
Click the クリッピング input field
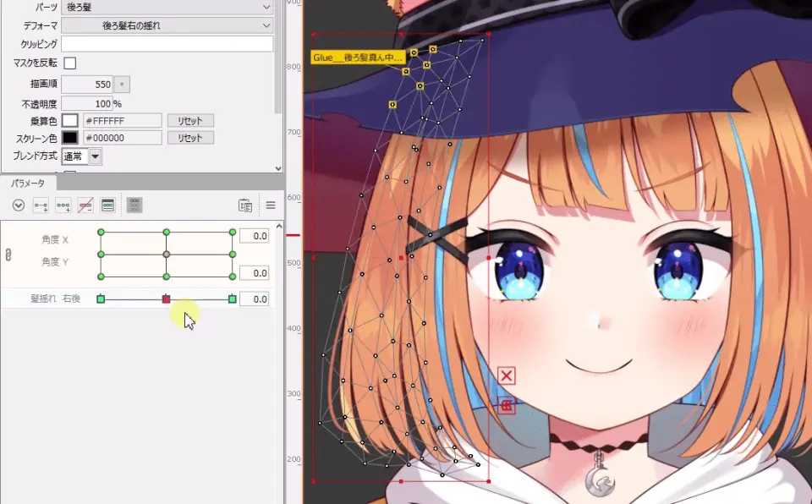coord(167,44)
